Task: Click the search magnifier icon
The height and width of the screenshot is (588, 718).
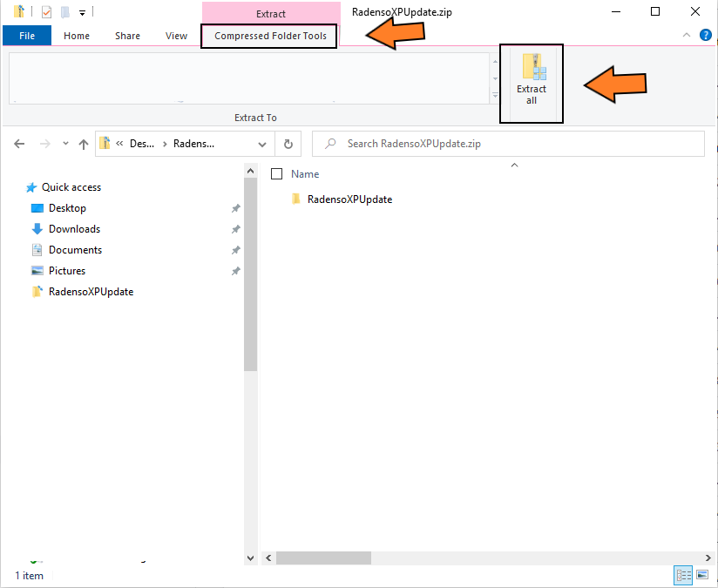Action: 330,144
